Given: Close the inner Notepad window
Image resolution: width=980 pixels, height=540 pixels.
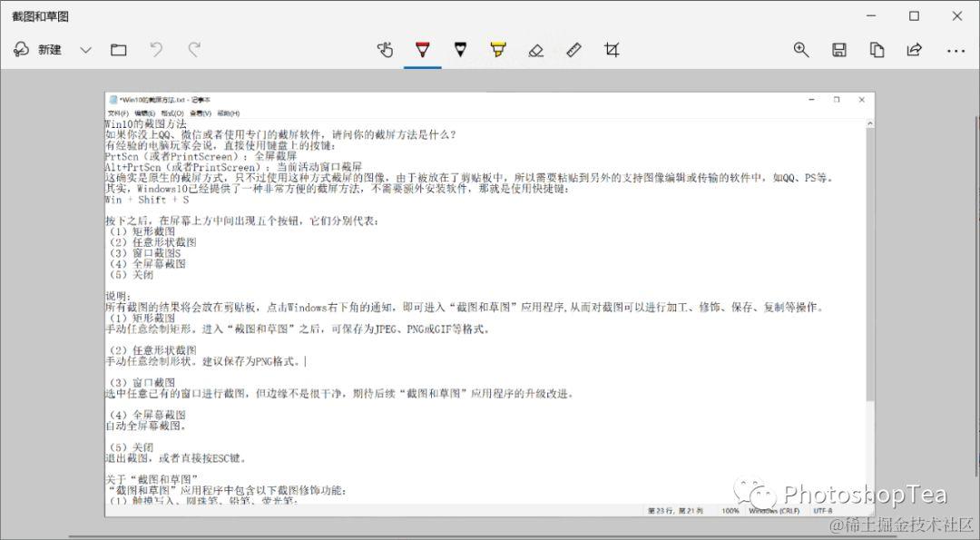Looking at the screenshot, I should click(x=862, y=99).
